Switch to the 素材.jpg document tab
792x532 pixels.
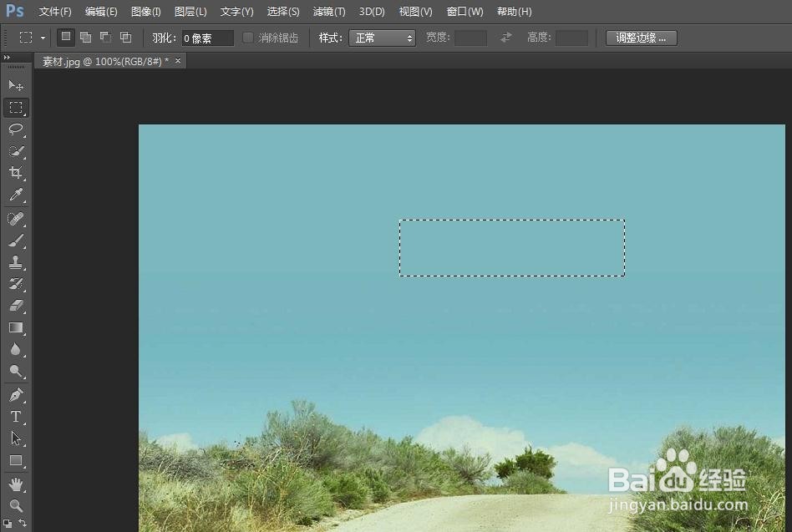[x=105, y=62]
